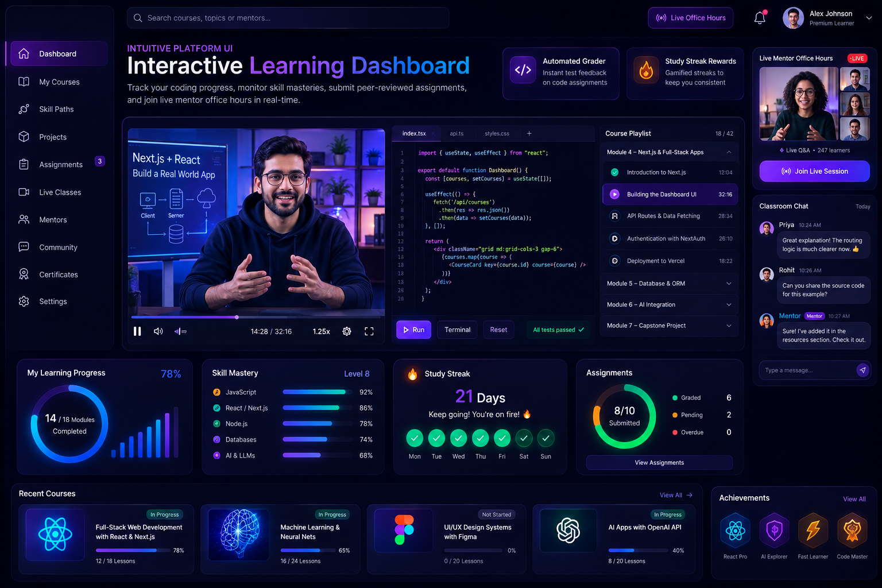Send the chat message arrow icon
882x588 pixels.
[x=862, y=370]
